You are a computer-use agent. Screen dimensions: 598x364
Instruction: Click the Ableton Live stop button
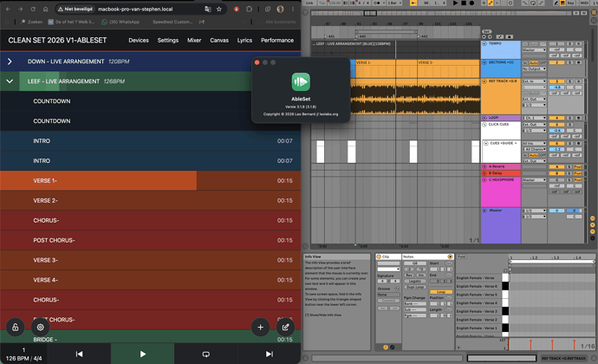(x=464, y=3)
